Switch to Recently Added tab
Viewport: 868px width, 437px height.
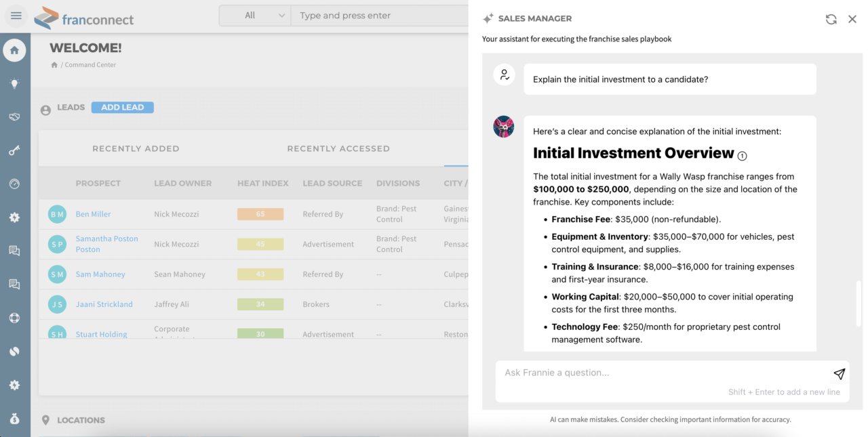[x=136, y=148]
